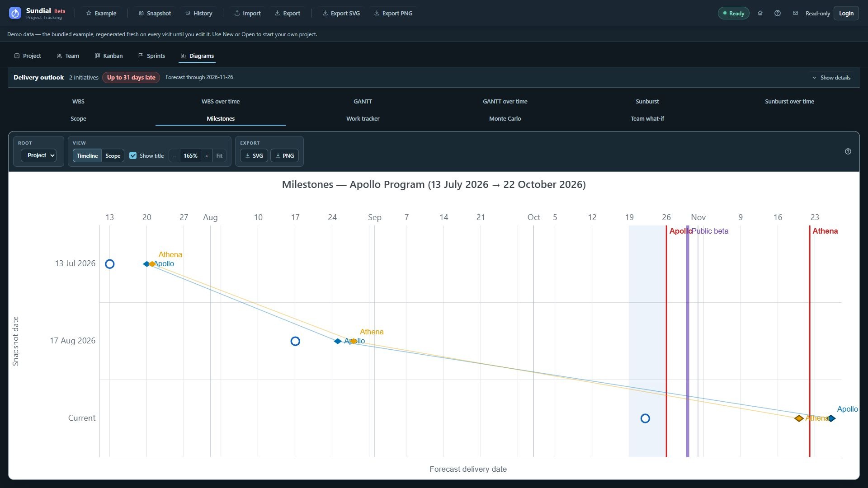868x488 pixels.
Task: Click the home icon in header
Action: tap(760, 13)
